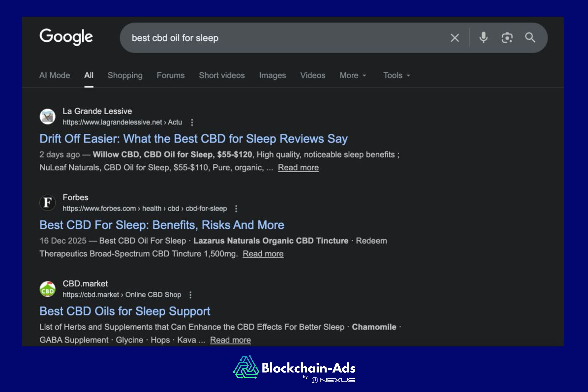Click inside the search query field
The image size is (588, 392).
tap(275, 38)
